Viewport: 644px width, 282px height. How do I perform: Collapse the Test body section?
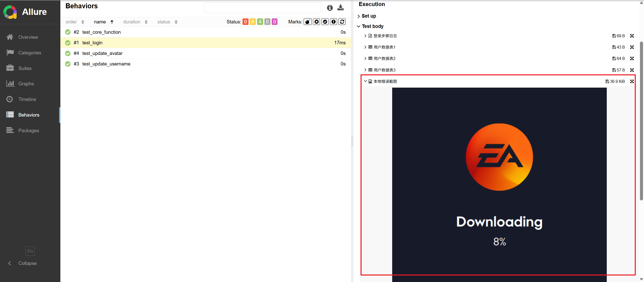pyautogui.click(x=370, y=26)
